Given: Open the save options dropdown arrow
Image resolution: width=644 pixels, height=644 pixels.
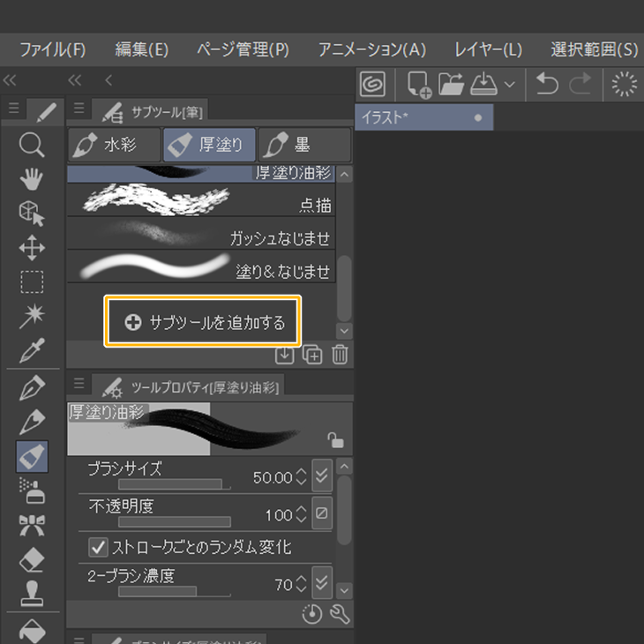Looking at the screenshot, I should (x=509, y=85).
